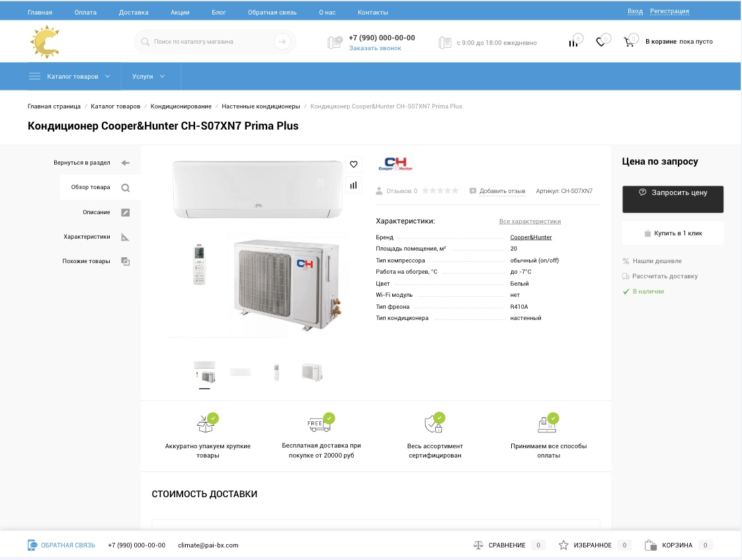Open the Блог menu item
The height and width of the screenshot is (560, 742).
[x=219, y=13]
